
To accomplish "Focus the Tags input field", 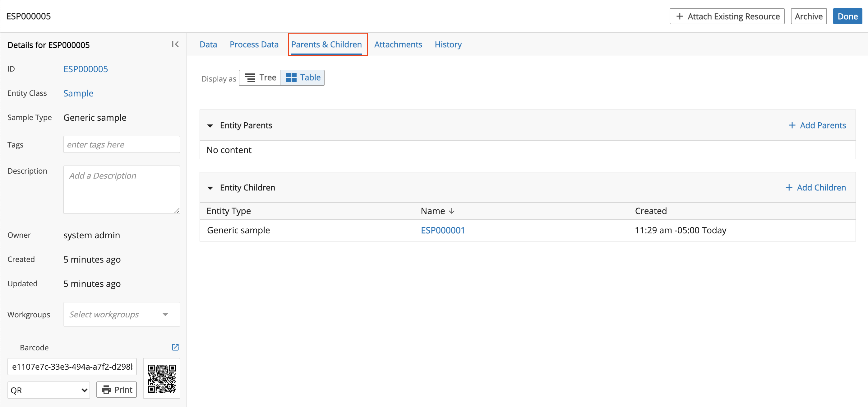I will tap(122, 145).
